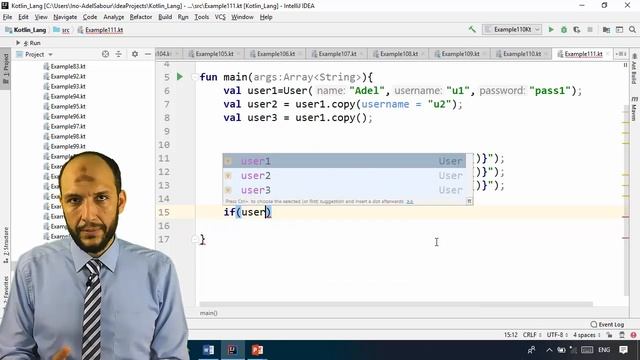This screenshot has height=360, width=640.
Task: Click main() breadcrumb below editor
Action: tap(209, 313)
